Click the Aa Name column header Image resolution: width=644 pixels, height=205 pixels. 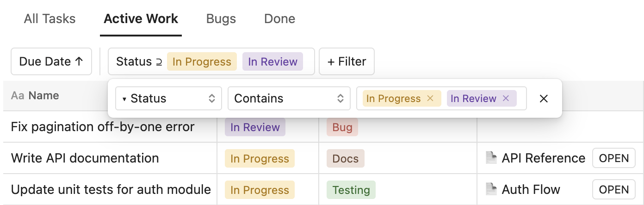pyautogui.click(x=35, y=96)
